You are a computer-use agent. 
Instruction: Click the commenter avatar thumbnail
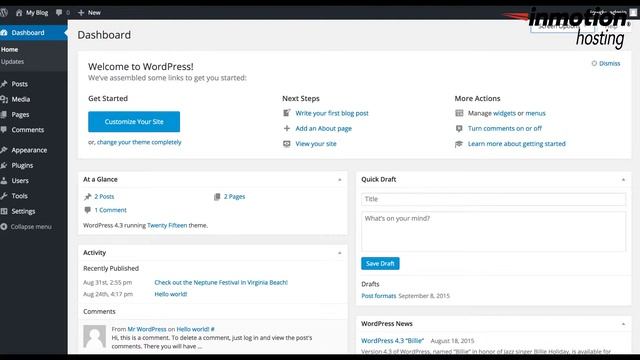click(95, 336)
